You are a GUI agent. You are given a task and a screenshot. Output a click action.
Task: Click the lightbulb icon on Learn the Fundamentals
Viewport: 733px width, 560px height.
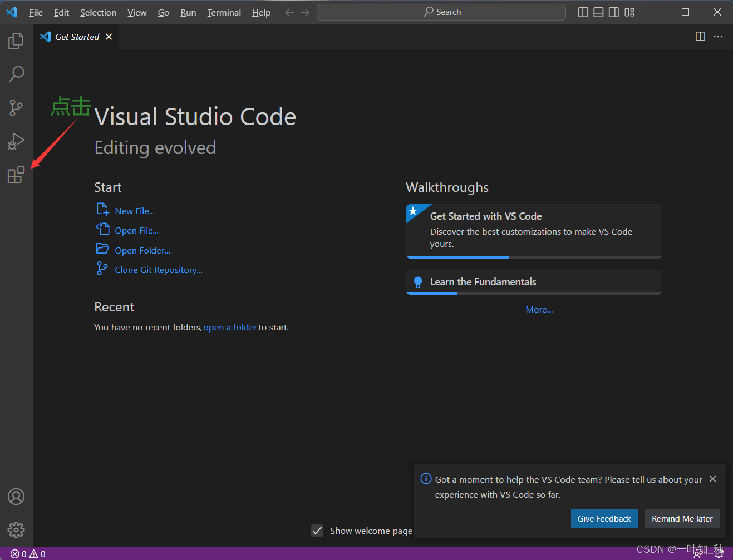click(418, 282)
